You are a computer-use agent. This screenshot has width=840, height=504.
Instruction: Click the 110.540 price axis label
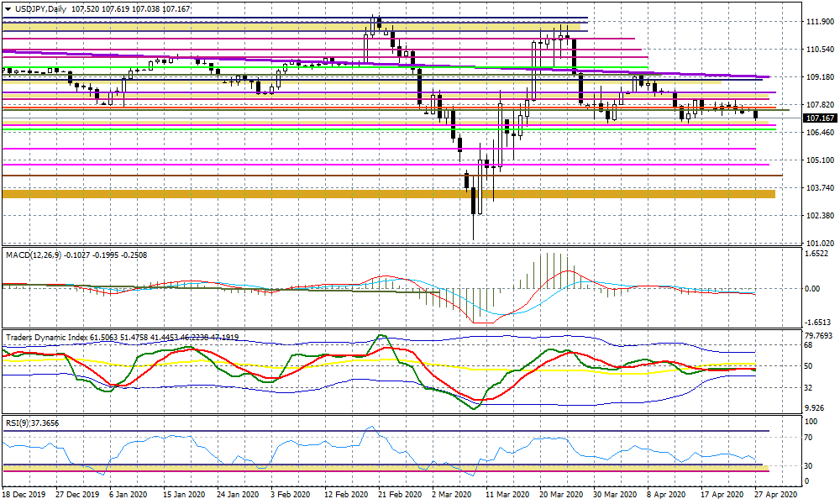tap(820, 50)
